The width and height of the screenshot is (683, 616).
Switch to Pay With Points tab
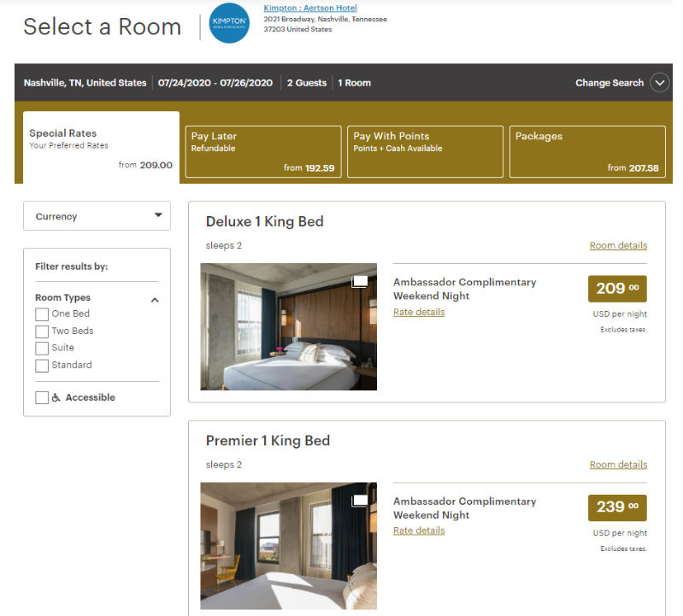click(x=425, y=151)
